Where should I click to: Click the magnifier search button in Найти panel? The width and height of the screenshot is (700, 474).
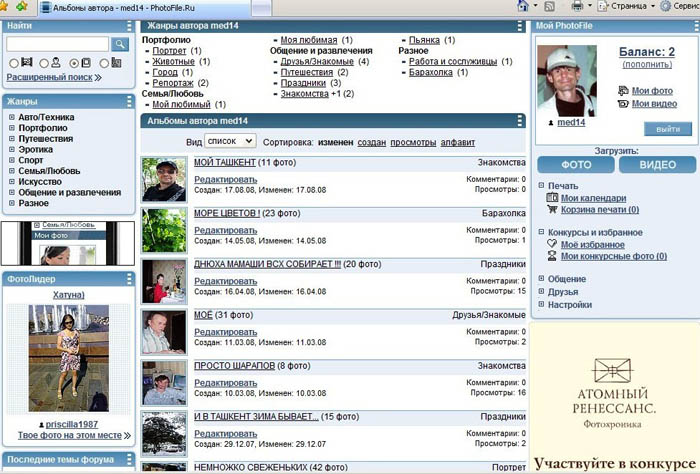pos(120,44)
